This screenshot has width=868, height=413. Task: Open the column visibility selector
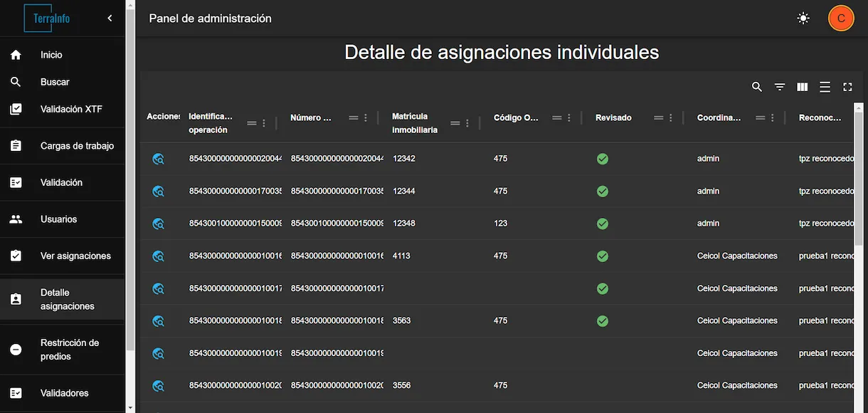point(802,86)
